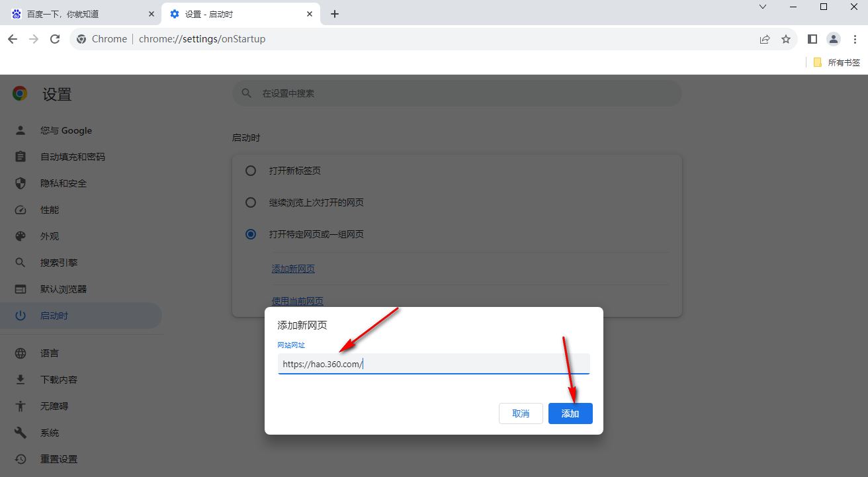868x477 pixels.
Task: Click the browser back arrow
Action: point(13,39)
